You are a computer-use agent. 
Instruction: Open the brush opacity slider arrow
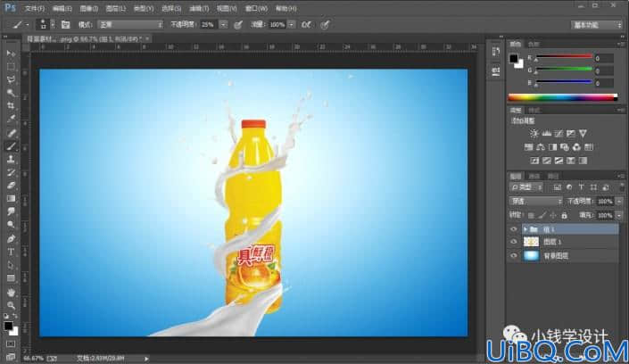[x=223, y=25]
